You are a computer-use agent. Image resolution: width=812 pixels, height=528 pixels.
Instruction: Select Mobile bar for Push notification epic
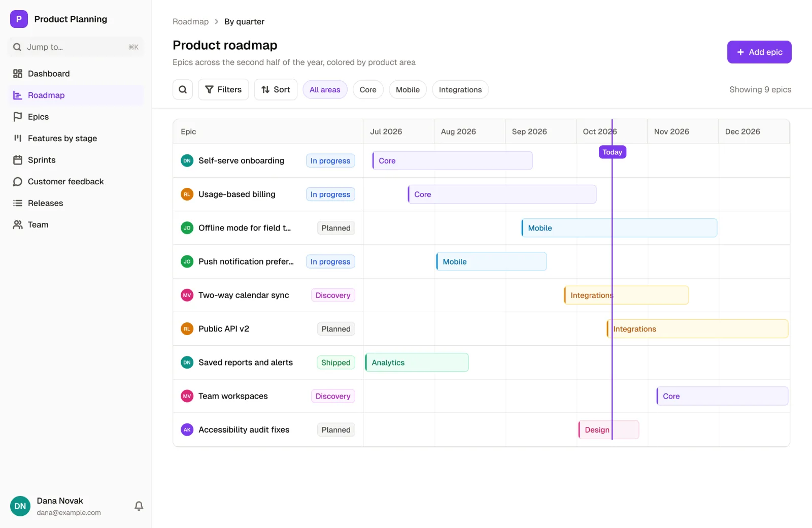(491, 261)
